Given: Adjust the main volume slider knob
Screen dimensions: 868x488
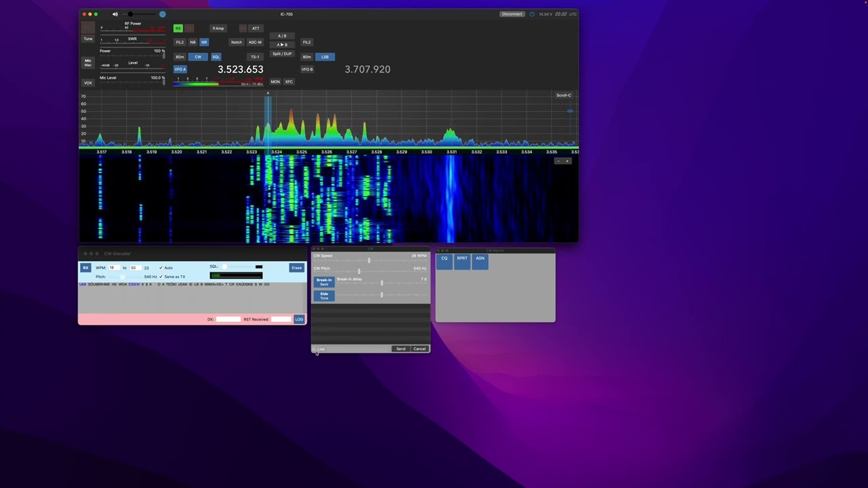Looking at the screenshot, I should tap(130, 14).
